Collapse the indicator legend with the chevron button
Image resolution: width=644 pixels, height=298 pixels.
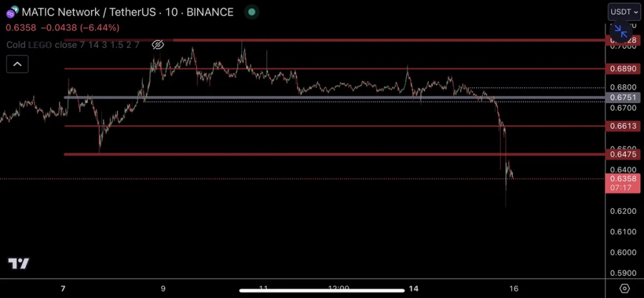click(x=17, y=64)
